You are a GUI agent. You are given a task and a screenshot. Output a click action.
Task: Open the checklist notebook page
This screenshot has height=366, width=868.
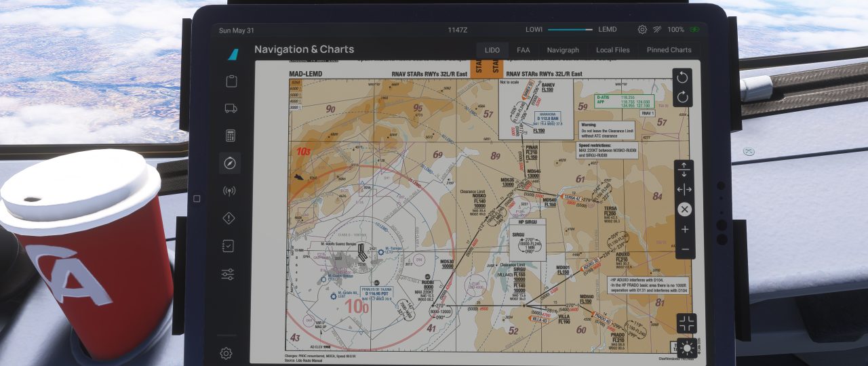coord(229,246)
